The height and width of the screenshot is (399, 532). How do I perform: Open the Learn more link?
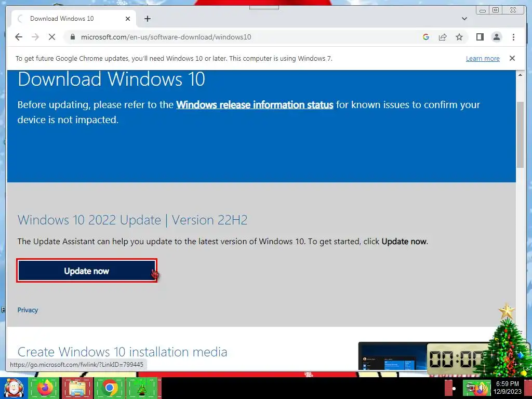pos(483,58)
